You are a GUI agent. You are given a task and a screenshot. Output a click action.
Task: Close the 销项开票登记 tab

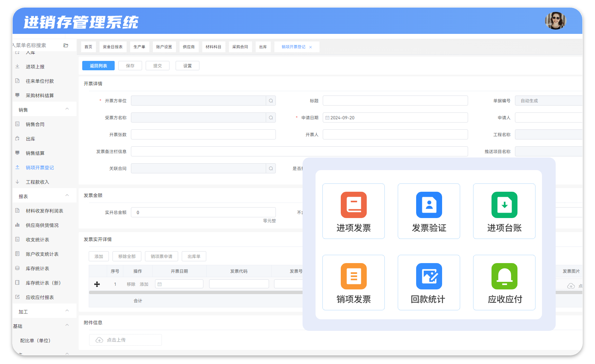pyautogui.click(x=310, y=47)
